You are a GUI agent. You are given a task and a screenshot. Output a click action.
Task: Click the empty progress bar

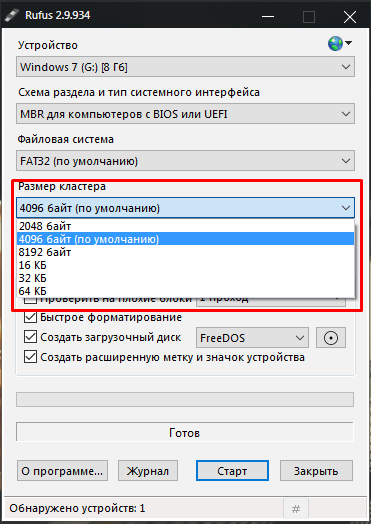coord(185,400)
